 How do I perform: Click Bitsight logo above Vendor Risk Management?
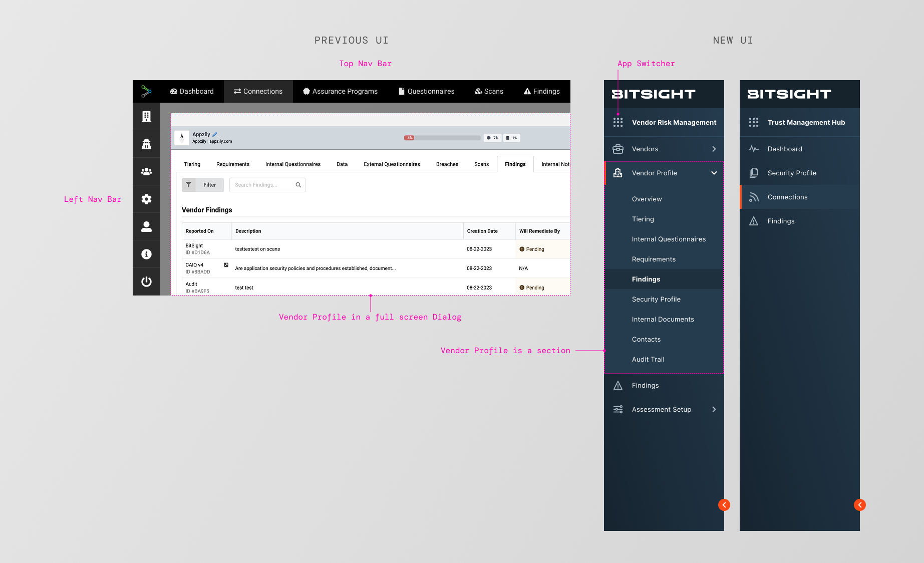[x=654, y=94]
